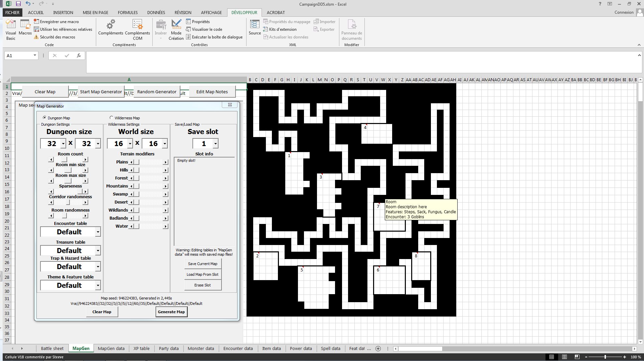Decrease Water terrain modifier arrow
The image size is (644, 361).
point(132,226)
